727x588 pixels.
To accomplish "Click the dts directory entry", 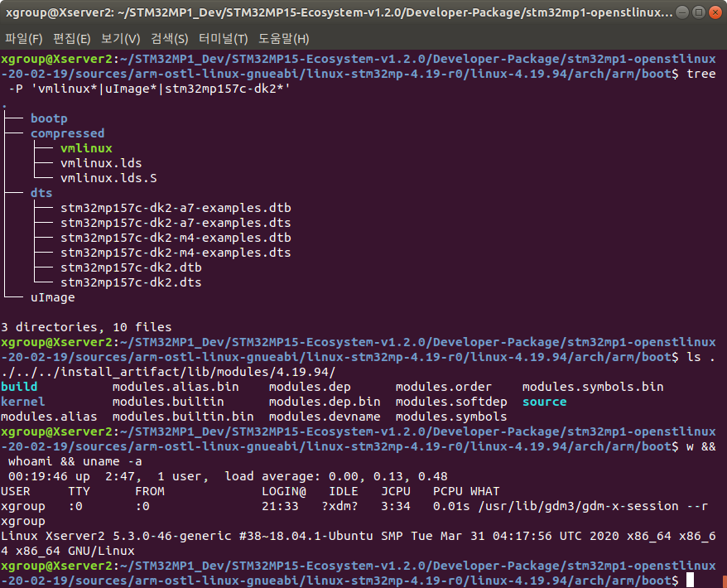I will [x=41, y=193].
